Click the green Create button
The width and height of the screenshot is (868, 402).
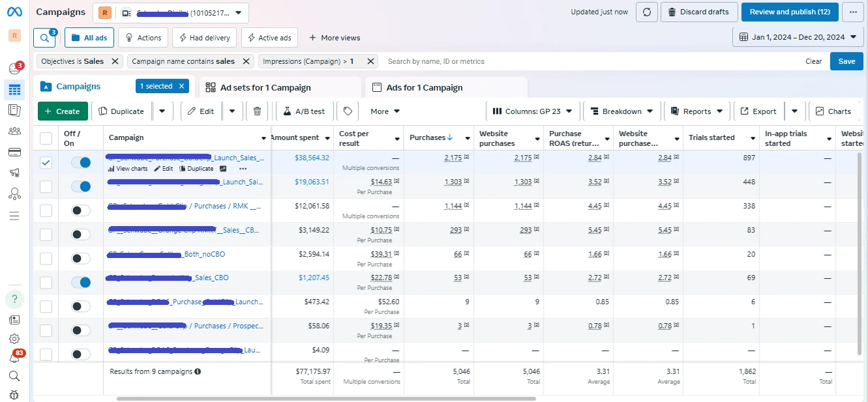pos(63,111)
